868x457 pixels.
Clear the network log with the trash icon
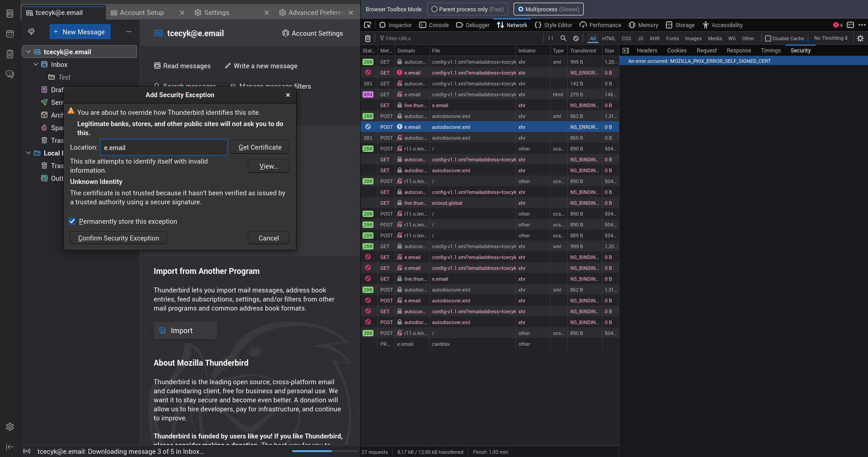(x=368, y=38)
